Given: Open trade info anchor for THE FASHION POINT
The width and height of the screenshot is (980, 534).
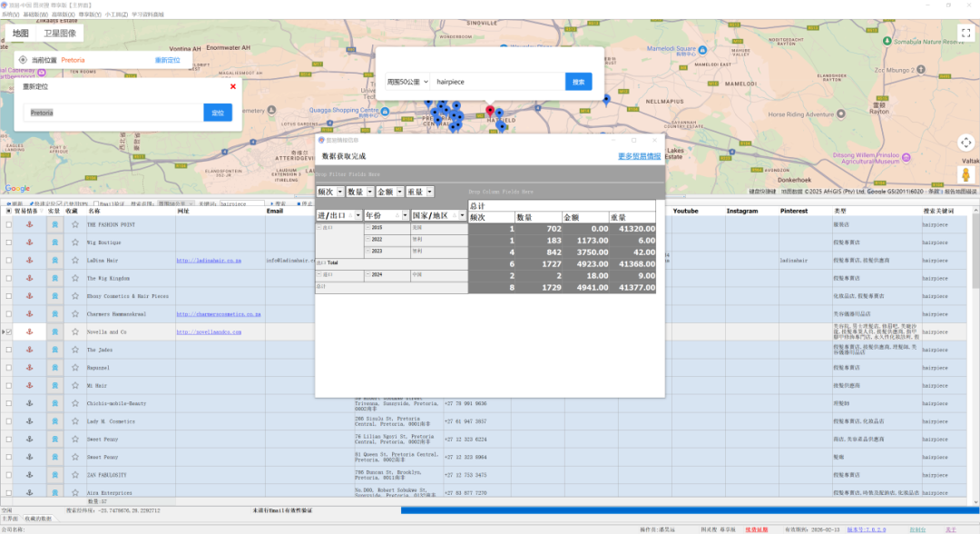Looking at the screenshot, I should click(29, 224).
